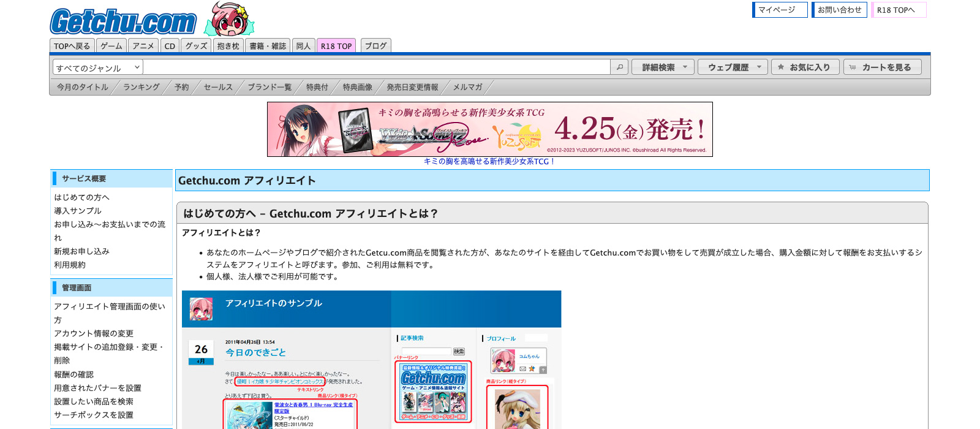Open 掲載サイトの追加登録・変更・削除 link
Screen dimensions: 980x429
point(110,354)
